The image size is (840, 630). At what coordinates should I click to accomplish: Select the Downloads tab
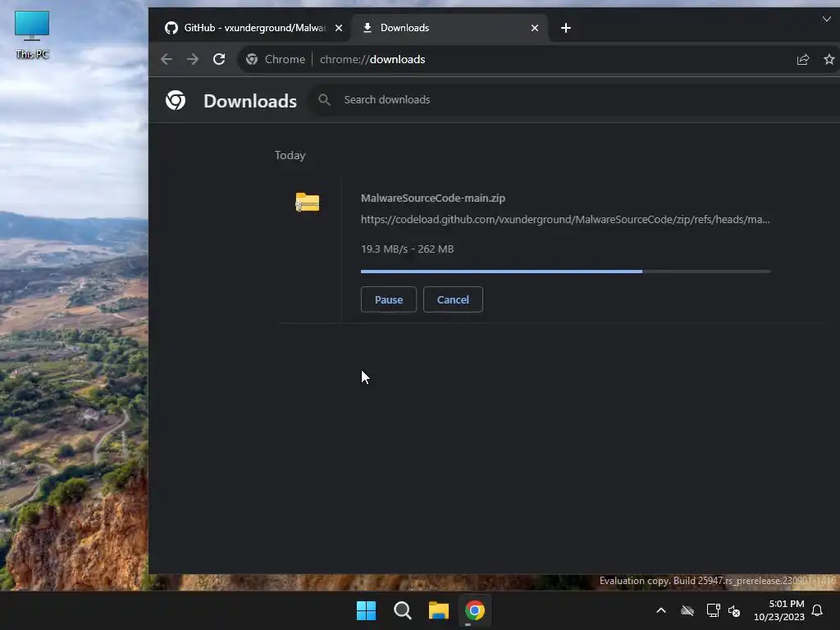tap(450, 28)
